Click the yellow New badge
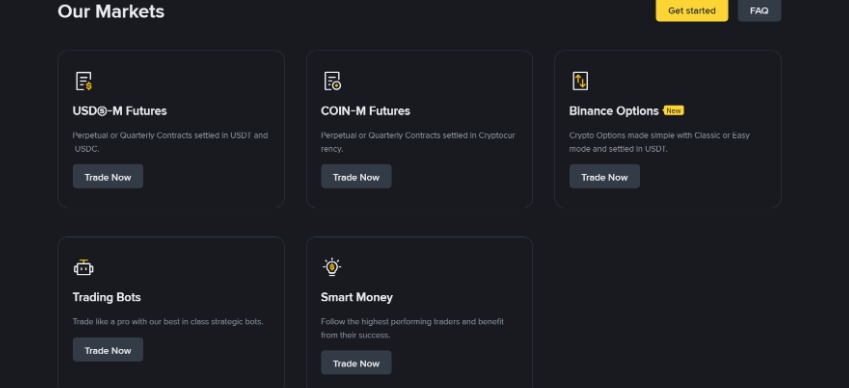Image resolution: width=849 pixels, height=388 pixels. [x=674, y=110]
